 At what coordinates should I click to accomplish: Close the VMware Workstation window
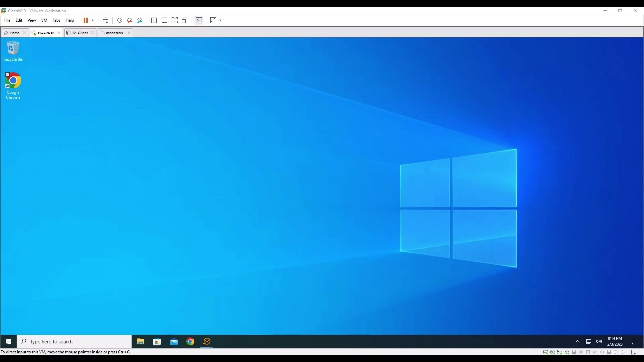point(635,10)
